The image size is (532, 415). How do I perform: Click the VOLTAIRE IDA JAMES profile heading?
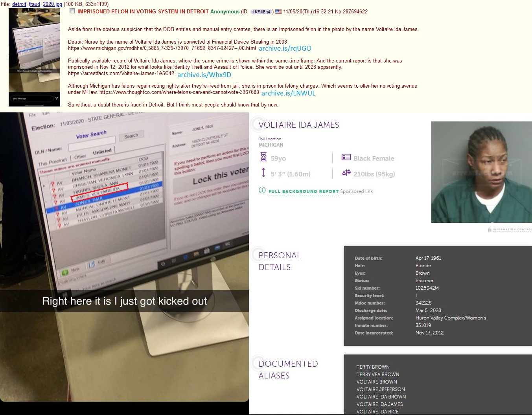click(x=299, y=125)
